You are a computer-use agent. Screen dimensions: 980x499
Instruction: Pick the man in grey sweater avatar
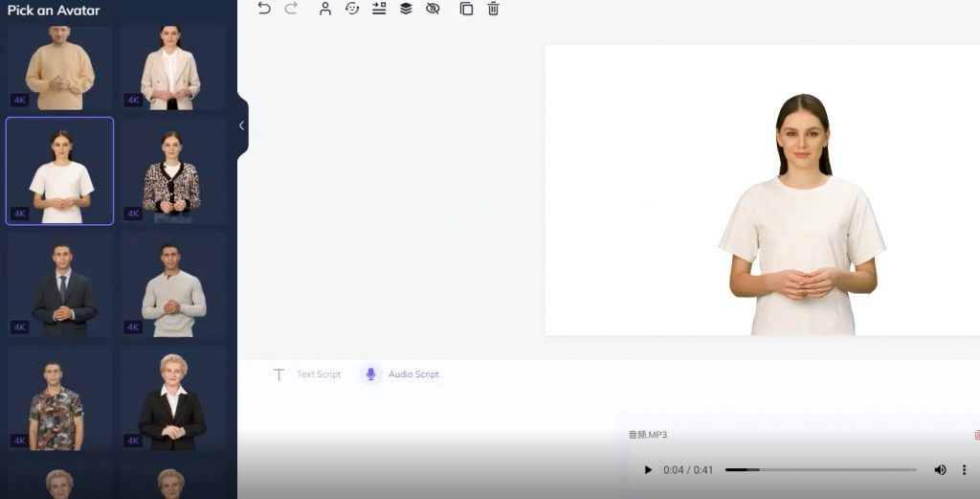pos(173,285)
